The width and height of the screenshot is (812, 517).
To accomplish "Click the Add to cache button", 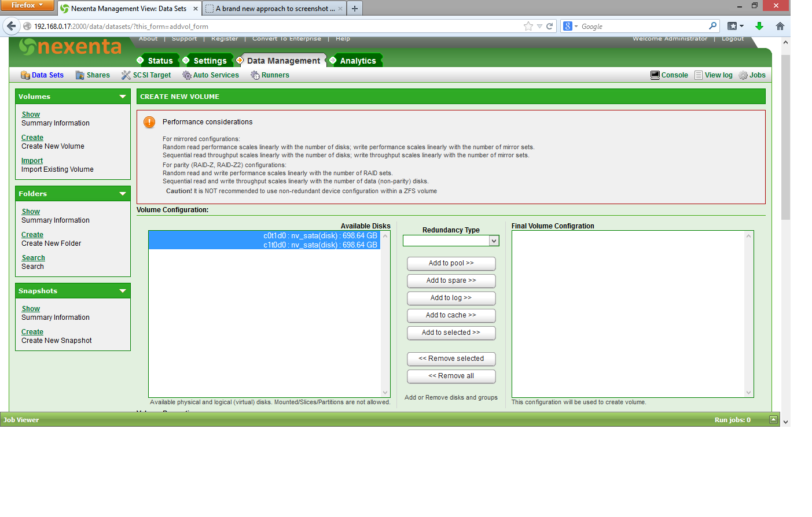I will (x=451, y=316).
